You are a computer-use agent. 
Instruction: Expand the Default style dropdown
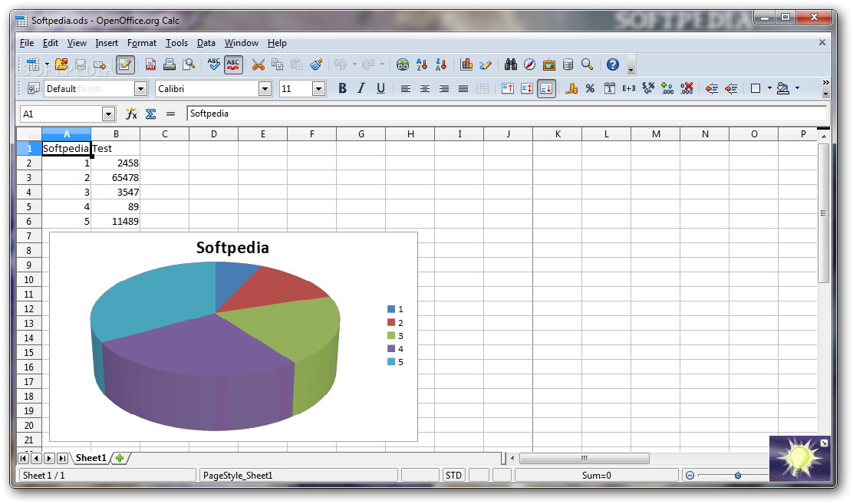(141, 88)
